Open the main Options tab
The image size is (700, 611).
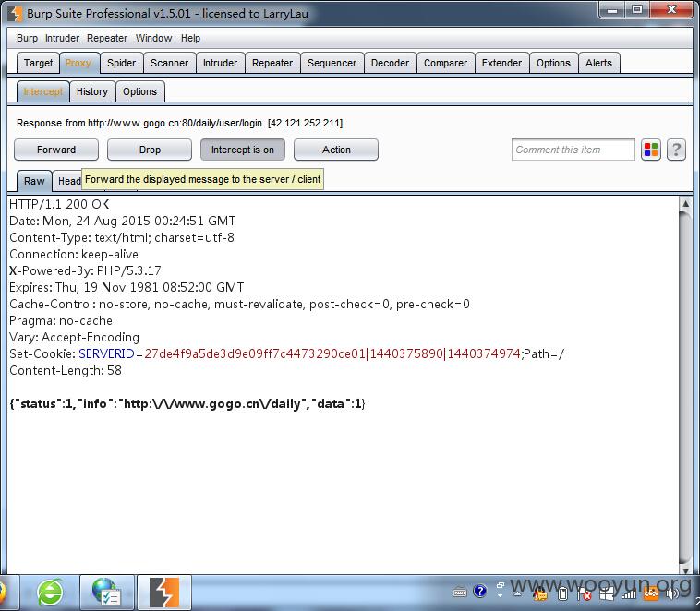point(553,63)
